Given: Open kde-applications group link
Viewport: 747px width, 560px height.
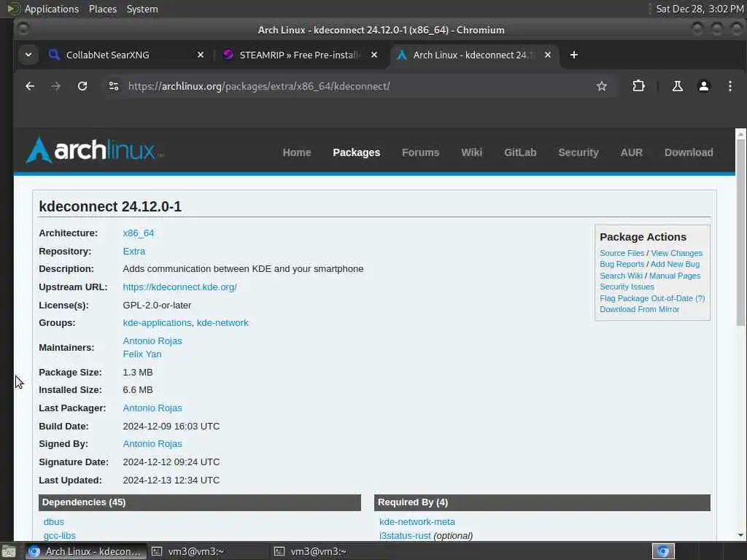Looking at the screenshot, I should coord(158,323).
